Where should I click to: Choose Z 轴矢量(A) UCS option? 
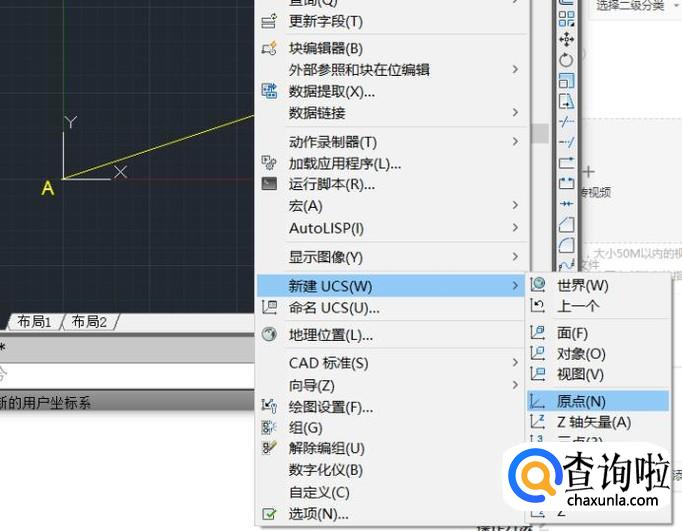click(x=594, y=422)
